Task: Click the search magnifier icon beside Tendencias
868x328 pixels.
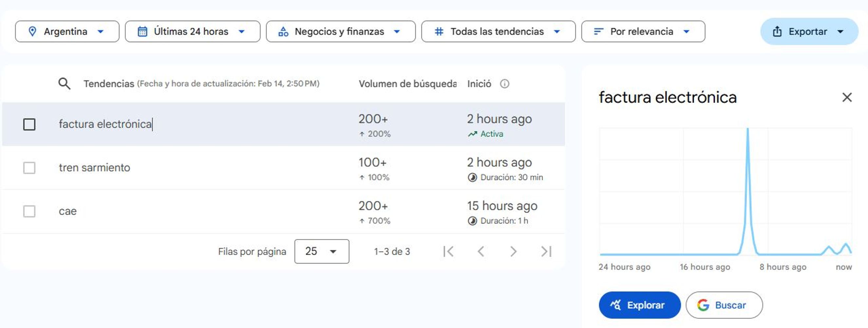Action: [x=64, y=84]
